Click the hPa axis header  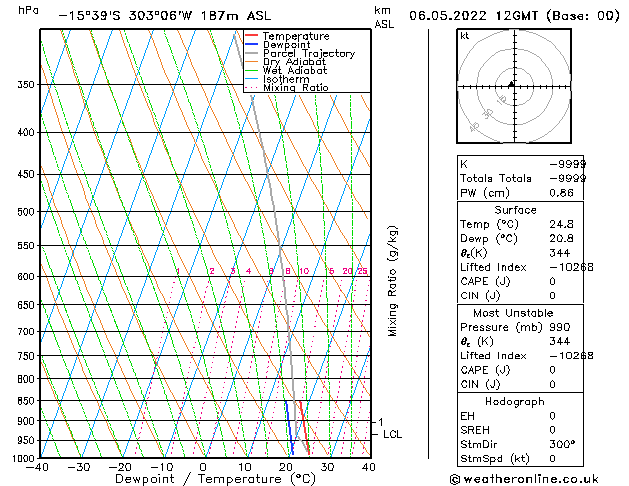click(x=28, y=10)
